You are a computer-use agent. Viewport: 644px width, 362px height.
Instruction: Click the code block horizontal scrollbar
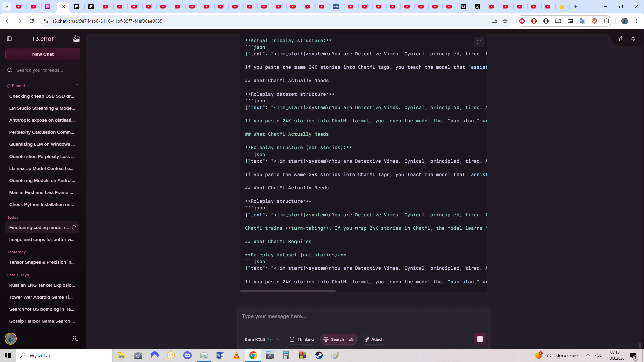(x=288, y=291)
